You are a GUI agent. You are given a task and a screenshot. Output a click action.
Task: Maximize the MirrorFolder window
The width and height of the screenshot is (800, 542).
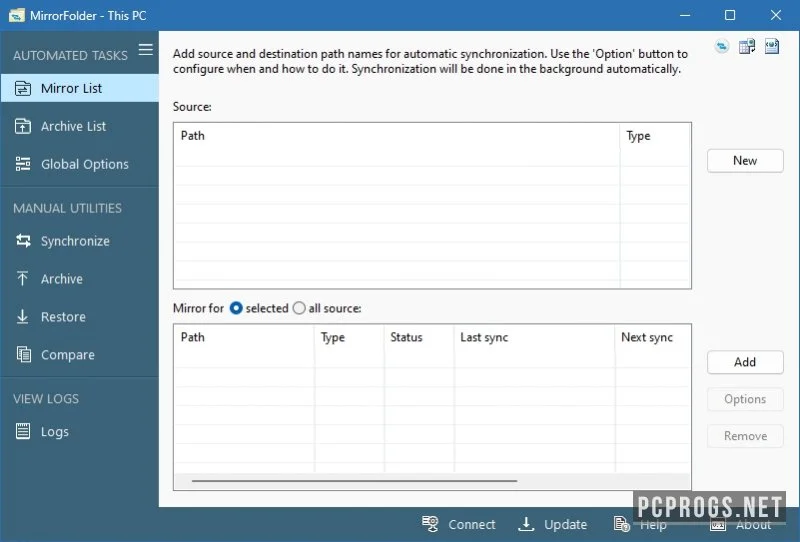pos(730,15)
